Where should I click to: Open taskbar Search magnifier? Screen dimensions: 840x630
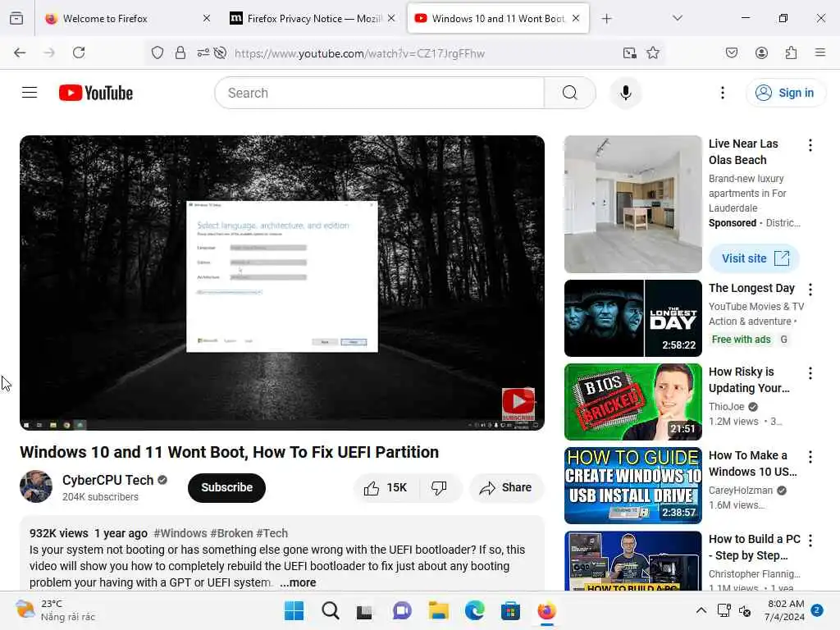330,610
